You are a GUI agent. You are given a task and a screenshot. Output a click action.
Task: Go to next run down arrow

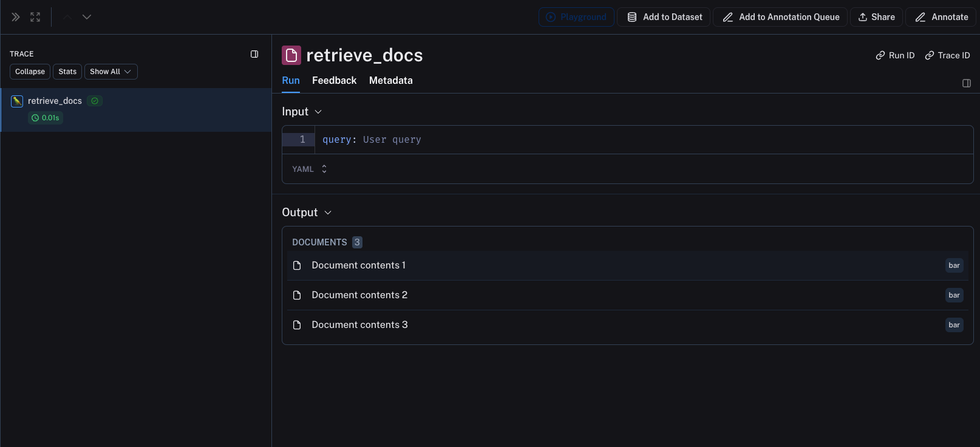coord(87,17)
